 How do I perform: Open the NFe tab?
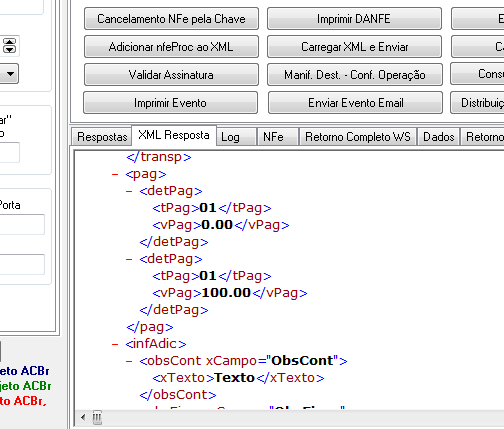click(278, 137)
